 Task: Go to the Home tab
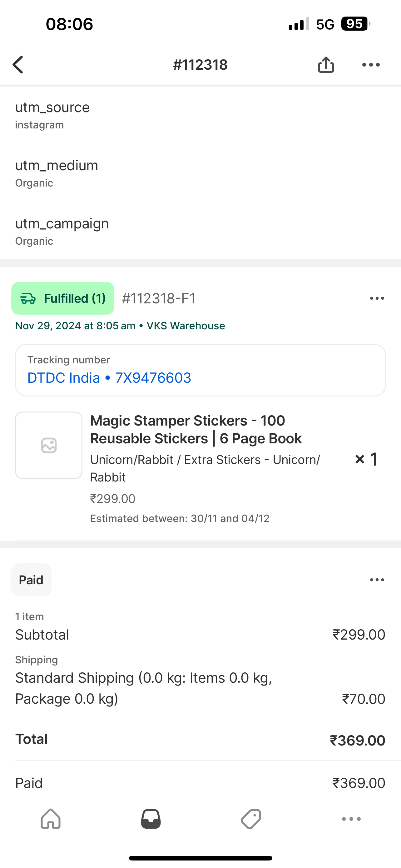click(x=51, y=819)
